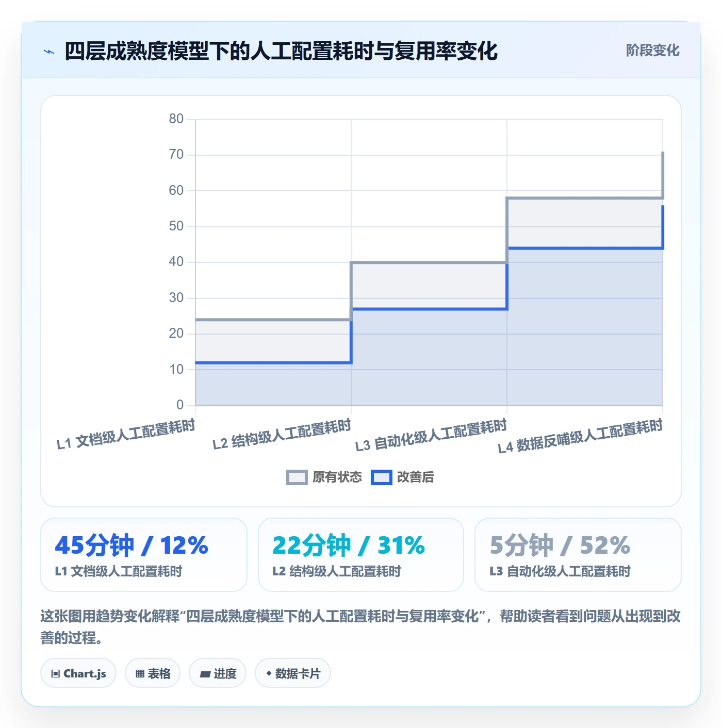Open the 22分钟 / 31% stat card

tap(361, 555)
